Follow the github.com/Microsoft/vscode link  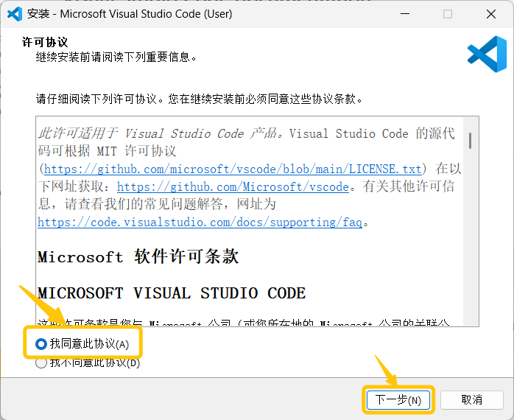coord(233,187)
